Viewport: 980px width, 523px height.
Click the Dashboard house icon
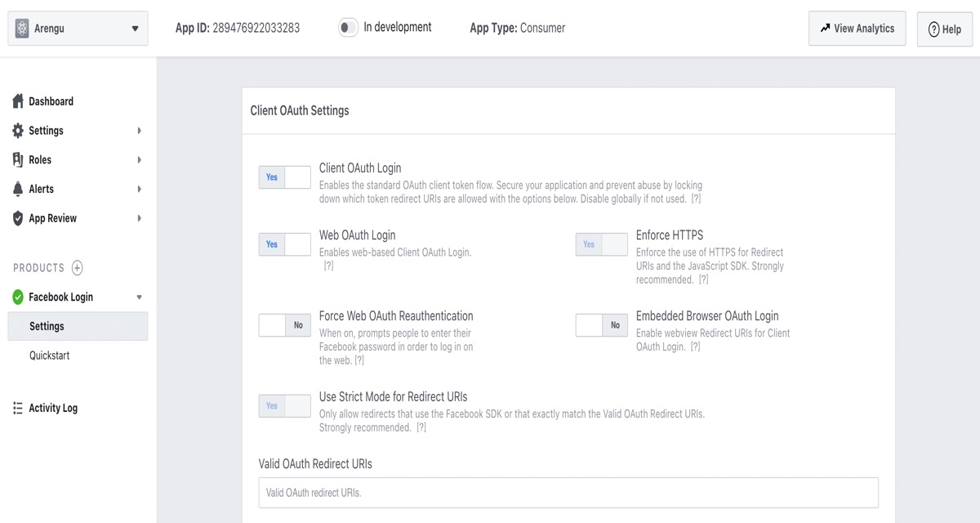(x=18, y=101)
